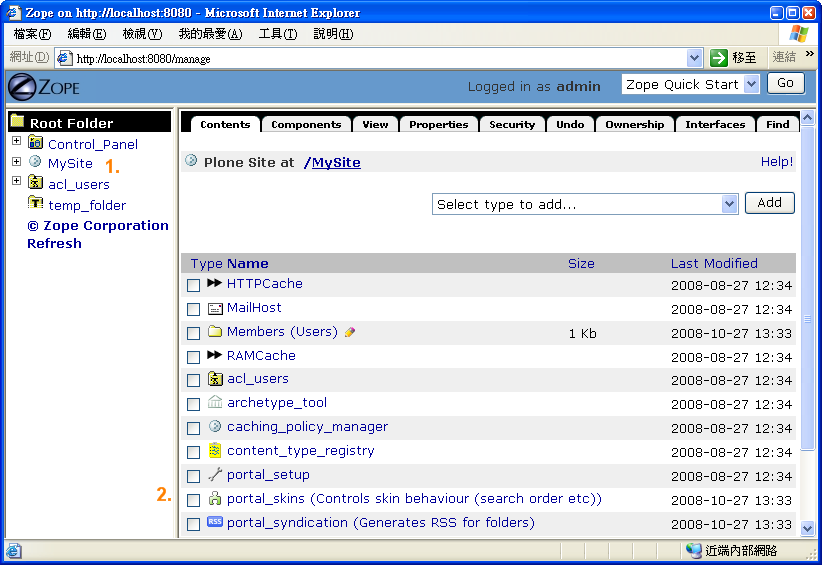Click the caching_policy_manager icon

(215, 426)
